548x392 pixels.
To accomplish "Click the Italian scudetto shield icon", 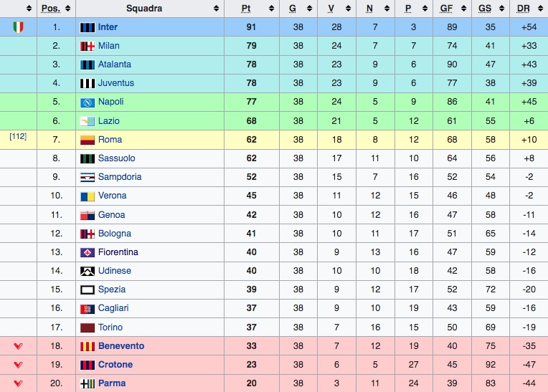I will (18, 27).
